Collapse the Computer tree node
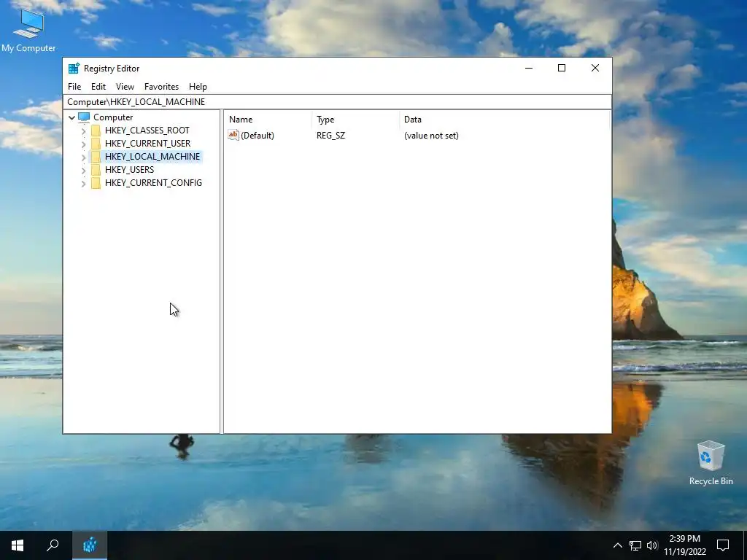 pos(72,117)
